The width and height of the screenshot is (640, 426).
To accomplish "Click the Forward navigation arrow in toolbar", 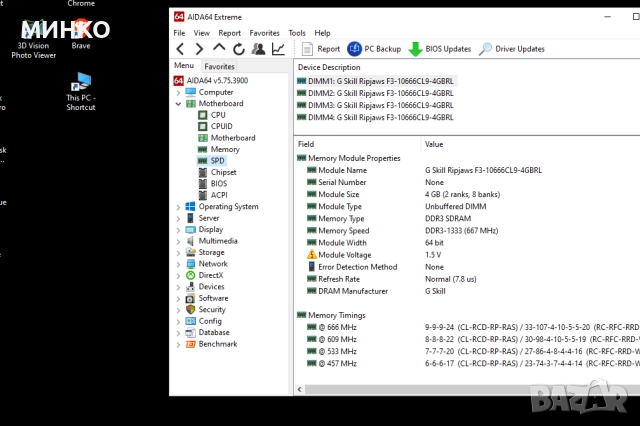I will click(200, 49).
